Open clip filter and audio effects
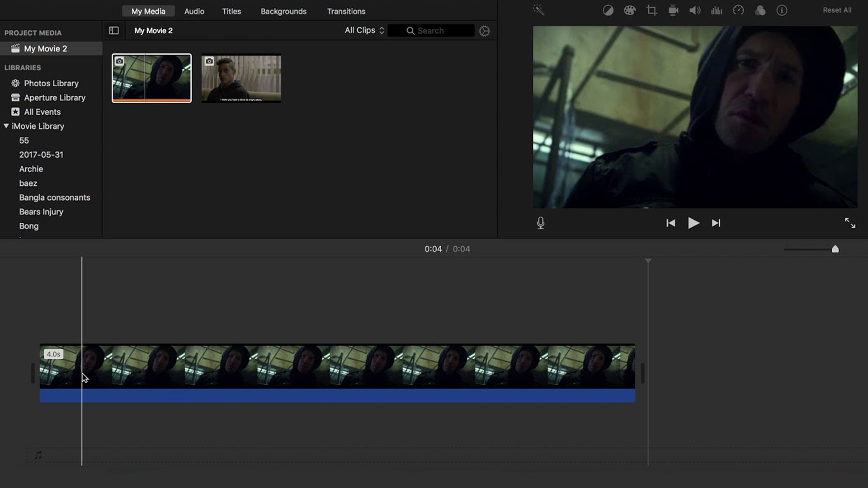Image resolution: width=868 pixels, height=488 pixels. coord(760,10)
